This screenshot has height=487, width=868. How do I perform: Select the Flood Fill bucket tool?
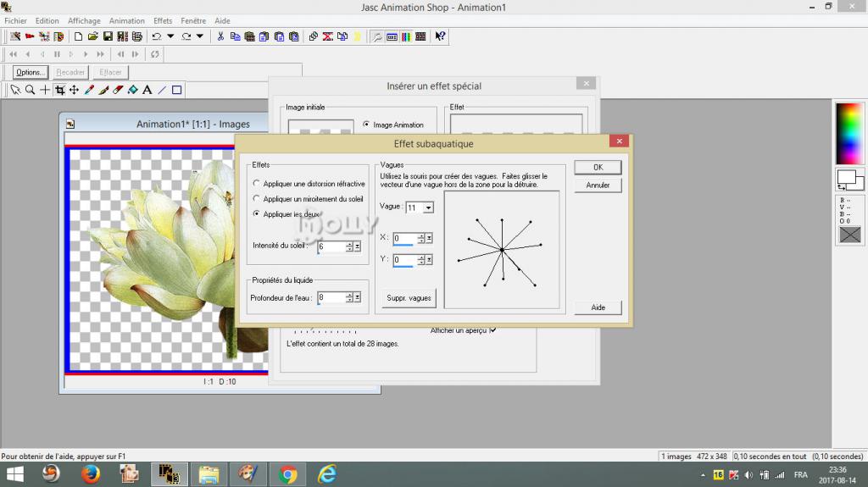[x=132, y=90]
